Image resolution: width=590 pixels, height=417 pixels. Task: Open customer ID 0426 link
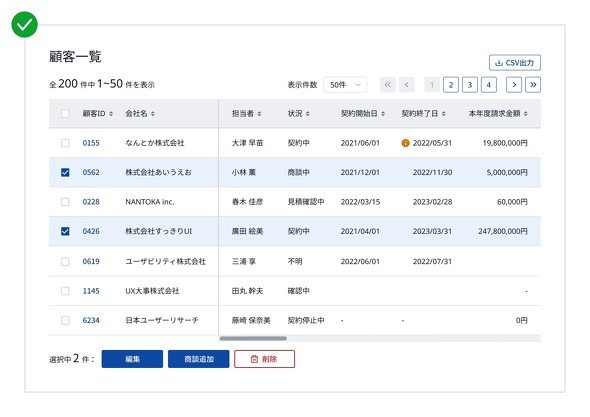[91, 231]
